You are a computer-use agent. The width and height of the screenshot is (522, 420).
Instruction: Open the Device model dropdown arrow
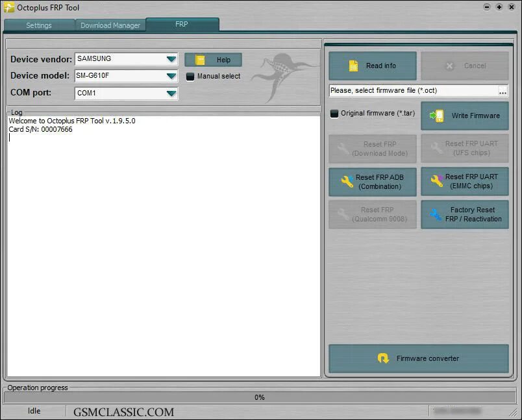pyautogui.click(x=171, y=76)
